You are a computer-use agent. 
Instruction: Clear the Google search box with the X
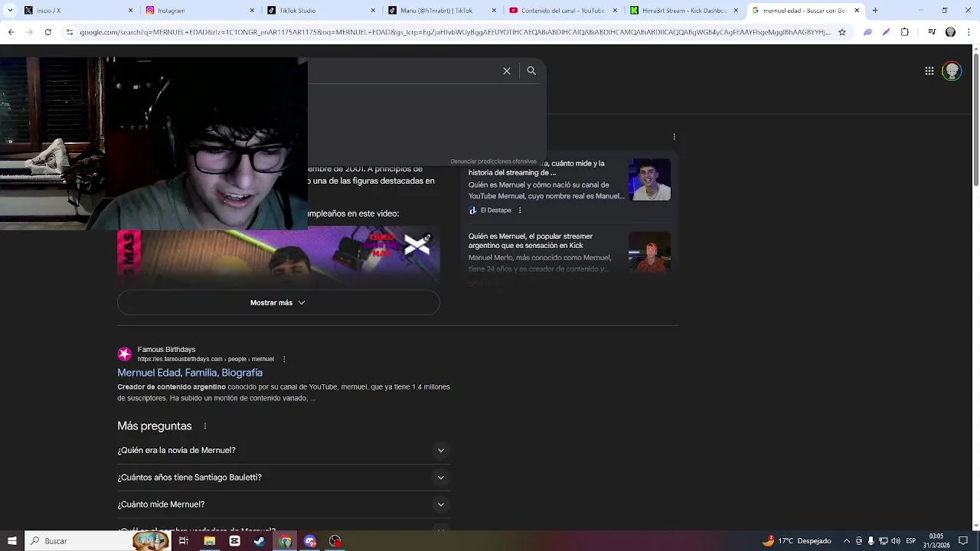point(507,70)
